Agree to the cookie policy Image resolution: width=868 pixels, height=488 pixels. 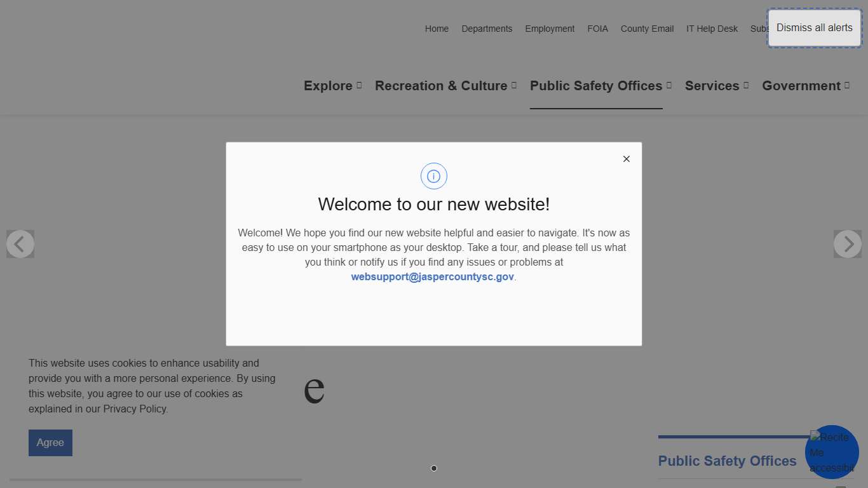coord(50,443)
